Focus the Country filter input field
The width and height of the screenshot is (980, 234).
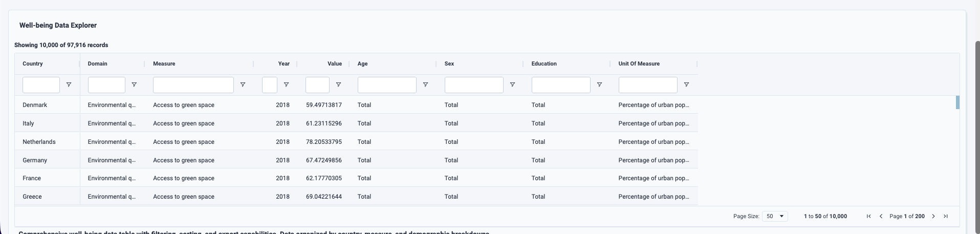[41, 85]
